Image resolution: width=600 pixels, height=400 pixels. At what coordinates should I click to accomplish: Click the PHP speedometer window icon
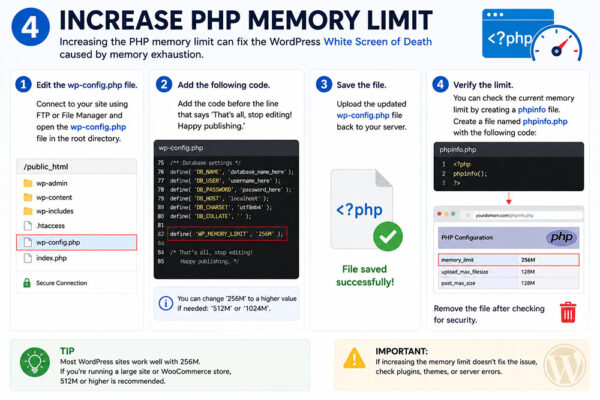[532, 35]
